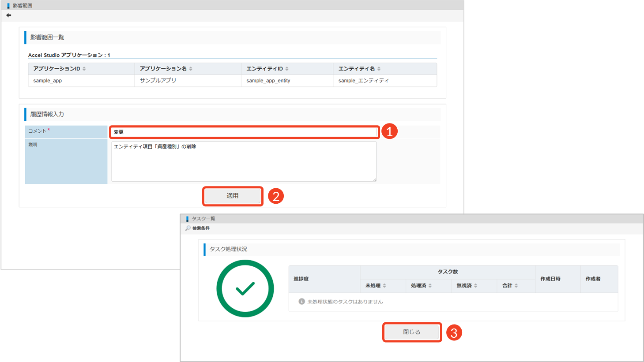Click the 閉じる close button
The height and width of the screenshot is (362, 644).
pos(412,332)
